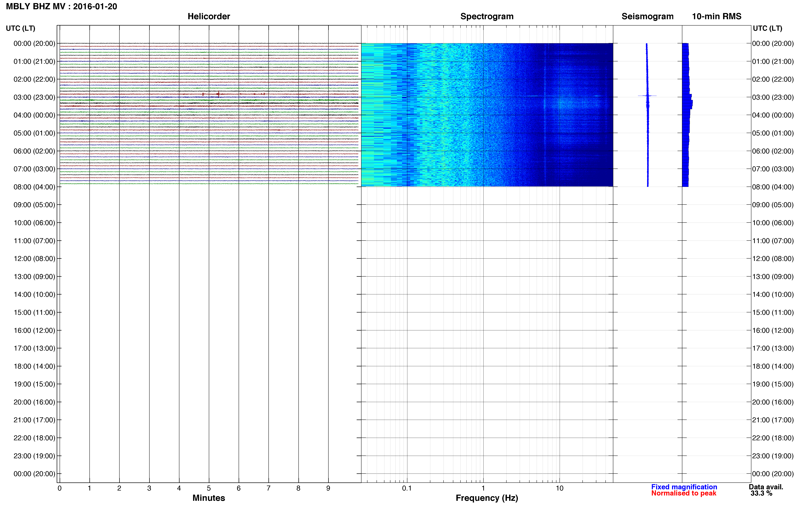Click left time label '16:00 (12:00)'

pyautogui.click(x=34, y=331)
